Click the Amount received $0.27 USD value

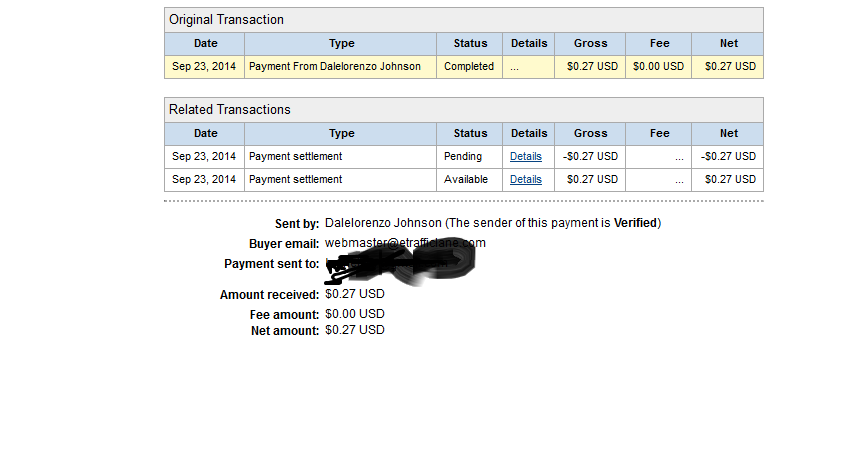tap(355, 294)
